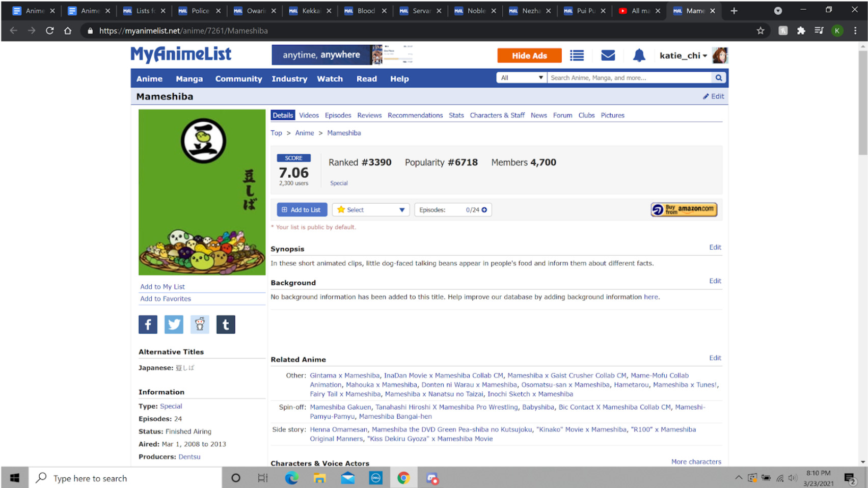The height and width of the screenshot is (488, 868).
Task: Switch to the Blood browser tab
Action: point(366,11)
